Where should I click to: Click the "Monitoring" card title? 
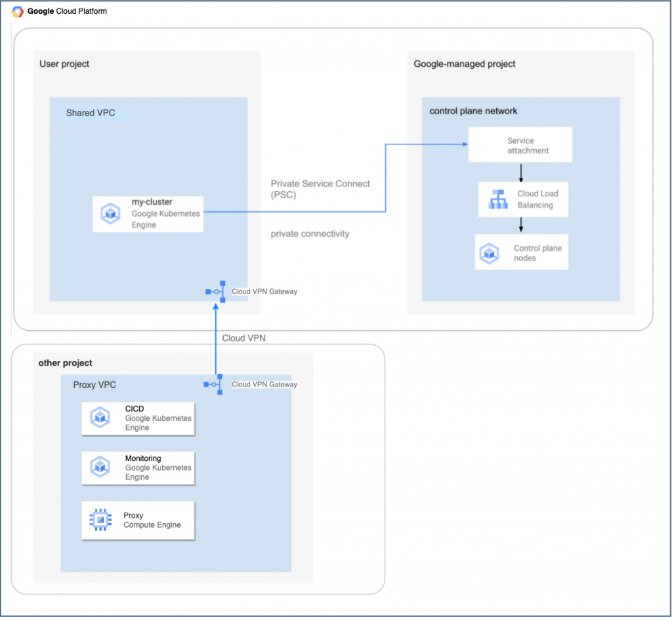tap(143, 458)
